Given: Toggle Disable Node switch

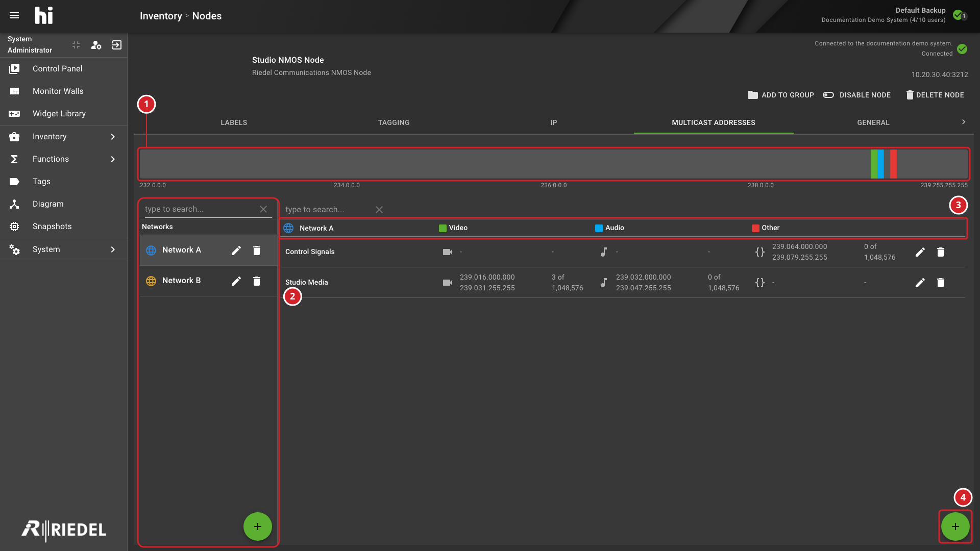Looking at the screenshot, I should (828, 95).
